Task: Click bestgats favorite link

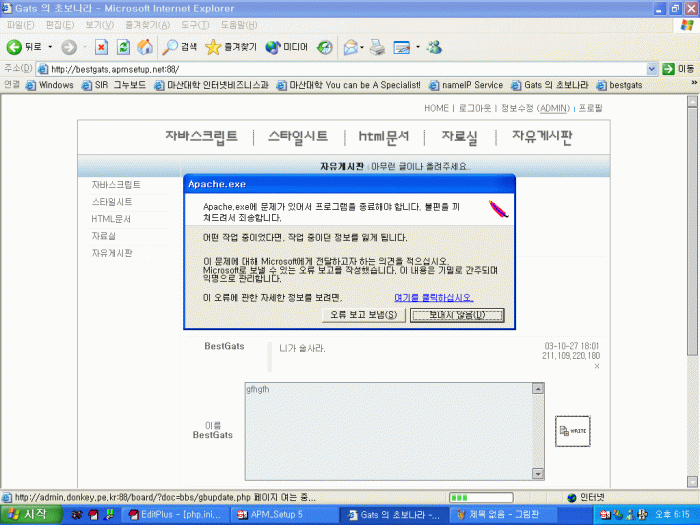Action: pos(620,85)
